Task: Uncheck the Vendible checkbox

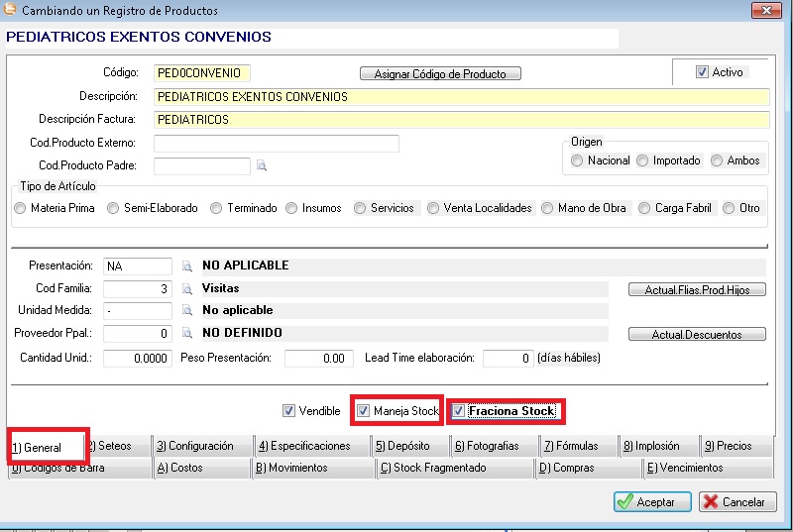Action: tap(288, 411)
